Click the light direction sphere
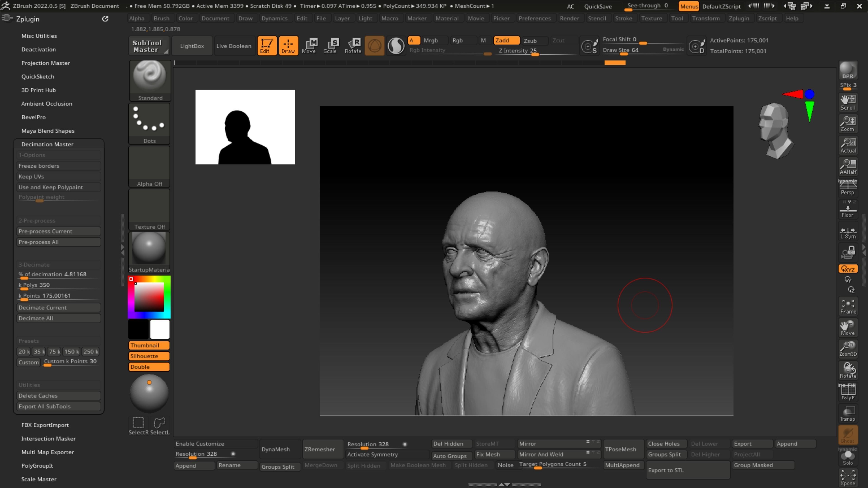The width and height of the screenshot is (868, 488). (x=149, y=393)
